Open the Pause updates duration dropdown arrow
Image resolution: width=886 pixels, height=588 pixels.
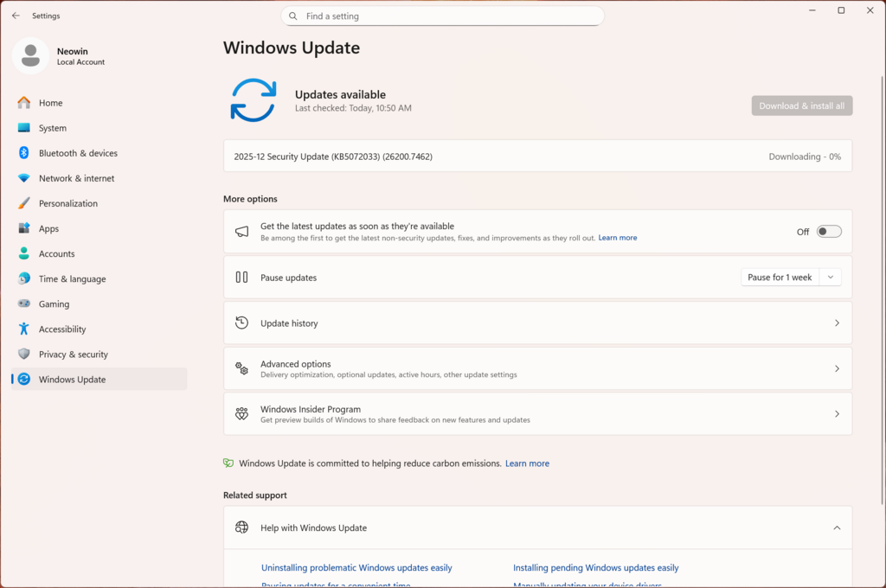tap(831, 278)
